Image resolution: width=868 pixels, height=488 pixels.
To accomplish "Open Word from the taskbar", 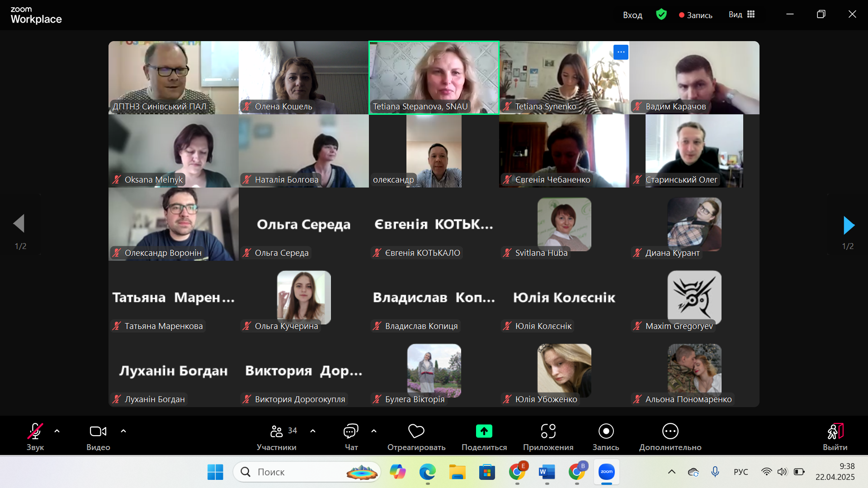I will coord(547,472).
